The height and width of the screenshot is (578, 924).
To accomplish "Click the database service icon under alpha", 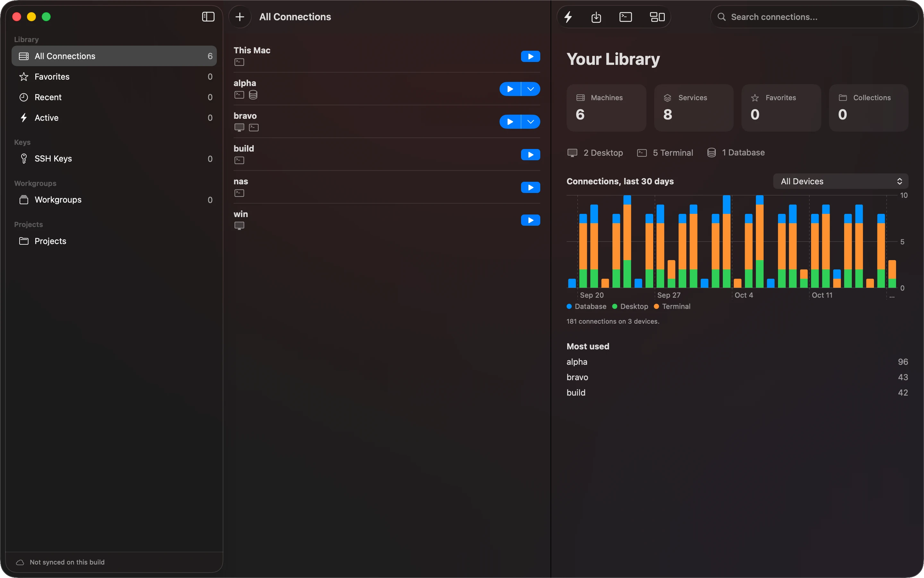I will pos(253,95).
